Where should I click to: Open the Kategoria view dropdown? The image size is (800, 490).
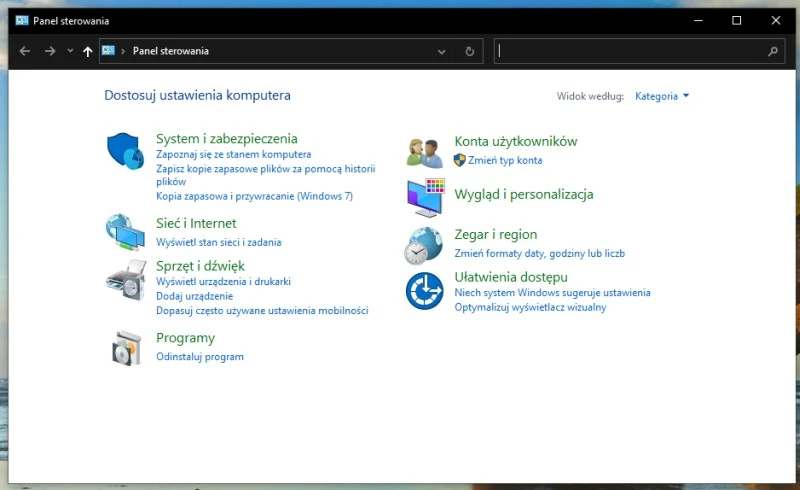pyautogui.click(x=662, y=96)
